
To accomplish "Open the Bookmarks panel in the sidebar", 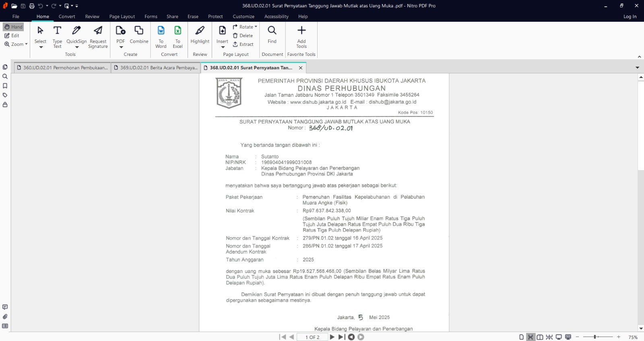I will point(5,86).
